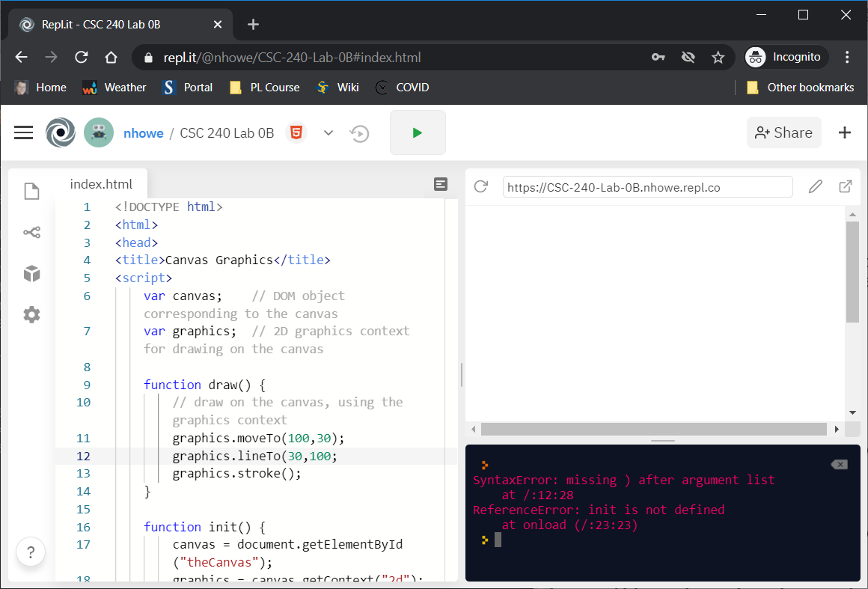Open the Home bookmark
The height and width of the screenshot is (589, 868).
coord(40,88)
